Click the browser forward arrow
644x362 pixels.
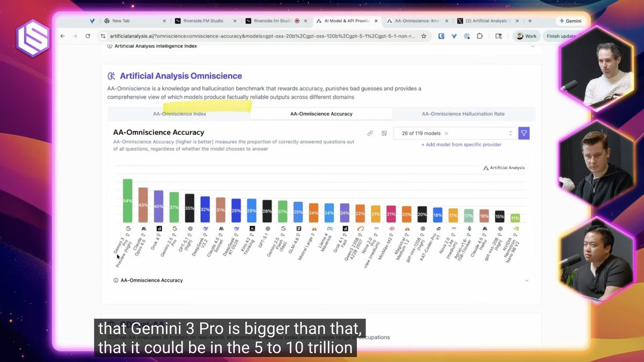pos(75,36)
